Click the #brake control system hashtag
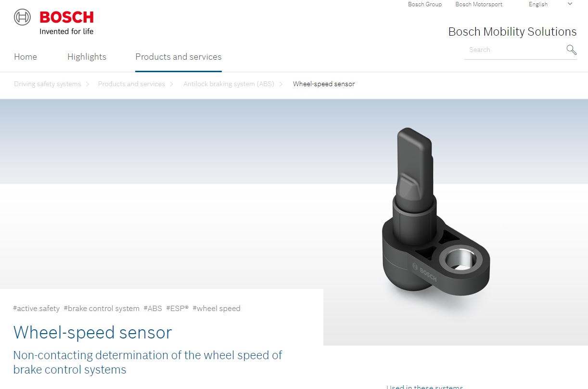The image size is (588, 389). [102, 309]
